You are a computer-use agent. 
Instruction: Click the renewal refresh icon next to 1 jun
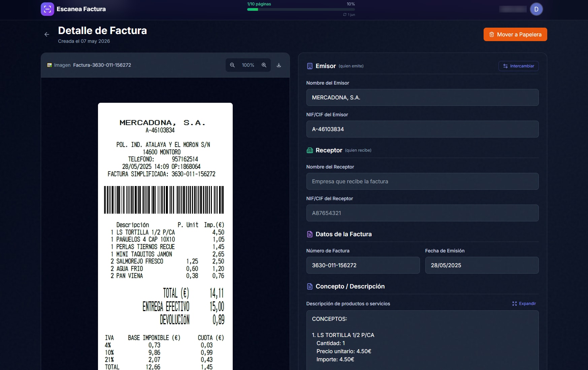345,14
